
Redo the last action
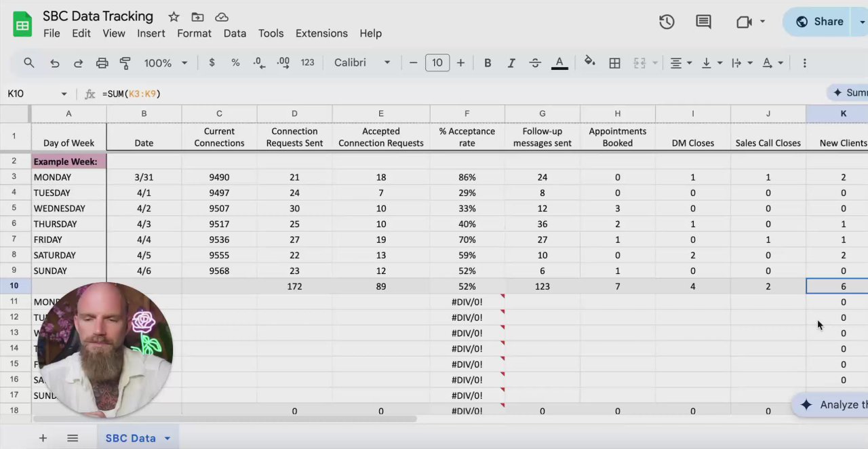(78, 62)
